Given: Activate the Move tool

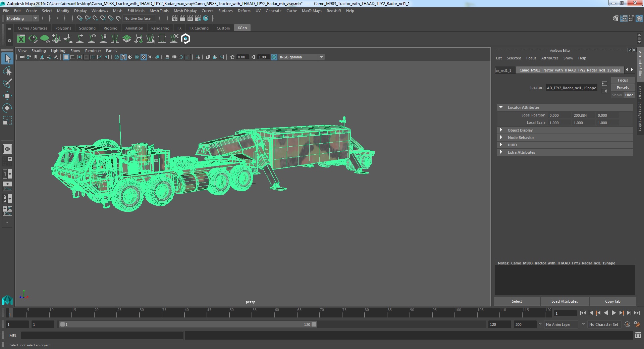Looking at the screenshot, I should [x=7, y=96].
